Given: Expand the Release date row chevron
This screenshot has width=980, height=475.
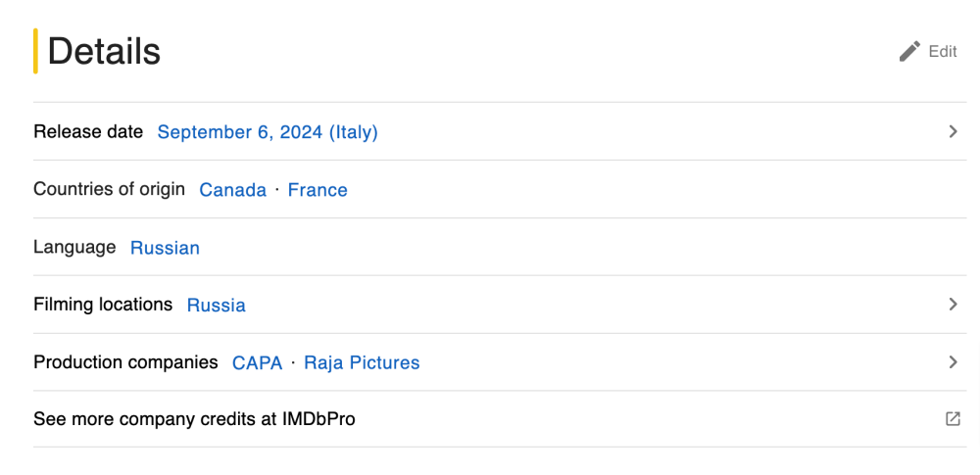Looking at the screenshot, I should (953, 131).
